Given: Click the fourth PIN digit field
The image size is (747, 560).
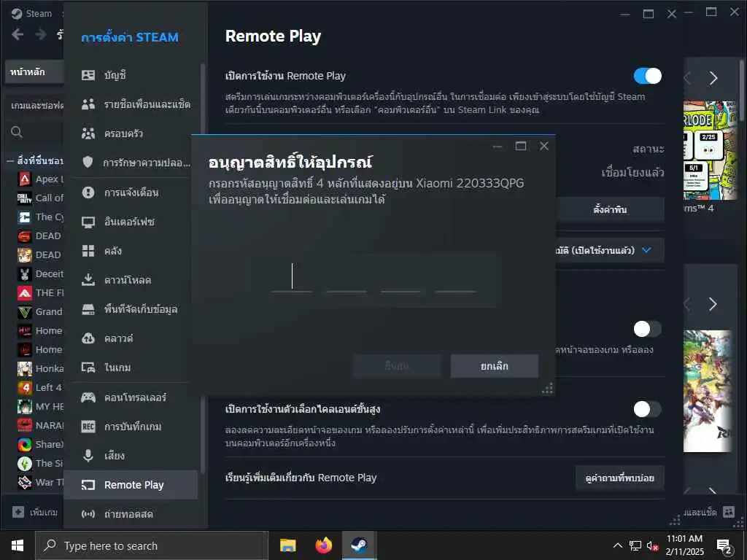Looking at the screenshot, I should [x=455, y=278].
